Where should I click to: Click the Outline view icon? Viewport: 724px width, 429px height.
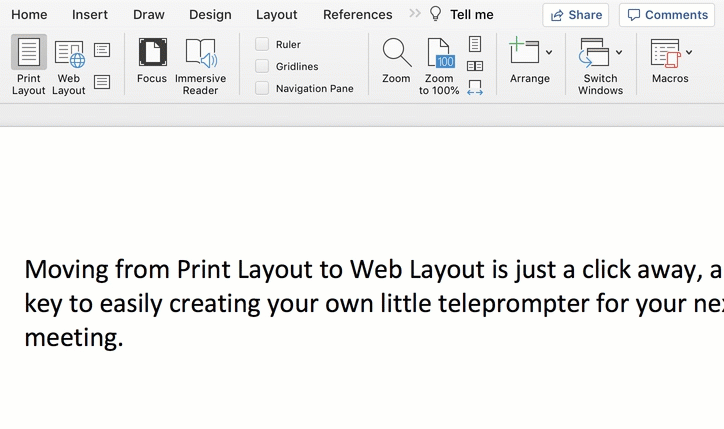tap(102, 50)
